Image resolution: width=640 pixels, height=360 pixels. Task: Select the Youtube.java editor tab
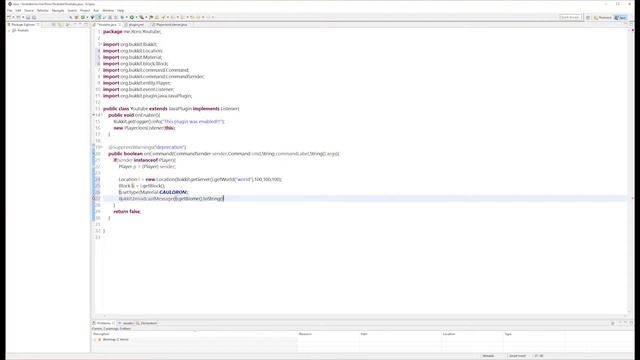coord(107,25)
